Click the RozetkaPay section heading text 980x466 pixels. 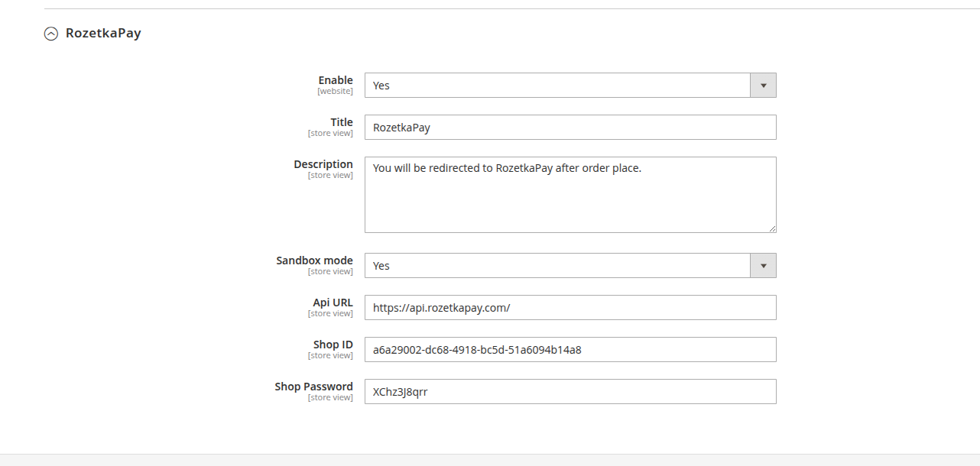click(103, 34)
